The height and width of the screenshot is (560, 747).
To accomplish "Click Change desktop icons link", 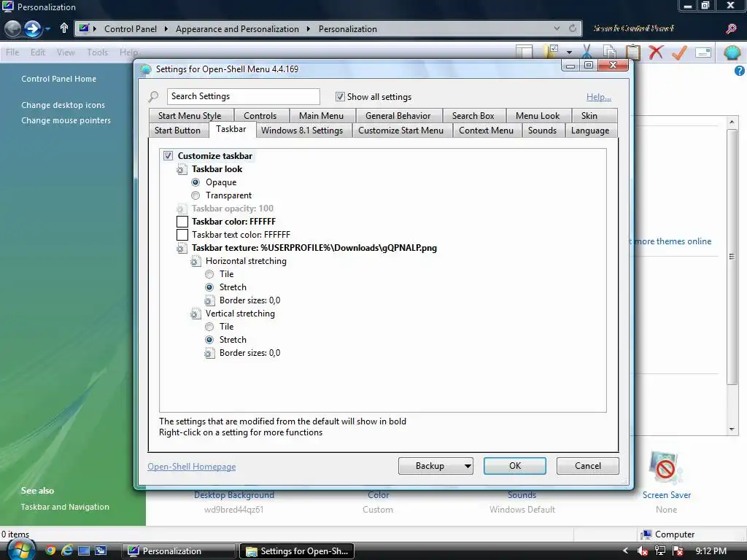I will [63, 105].
